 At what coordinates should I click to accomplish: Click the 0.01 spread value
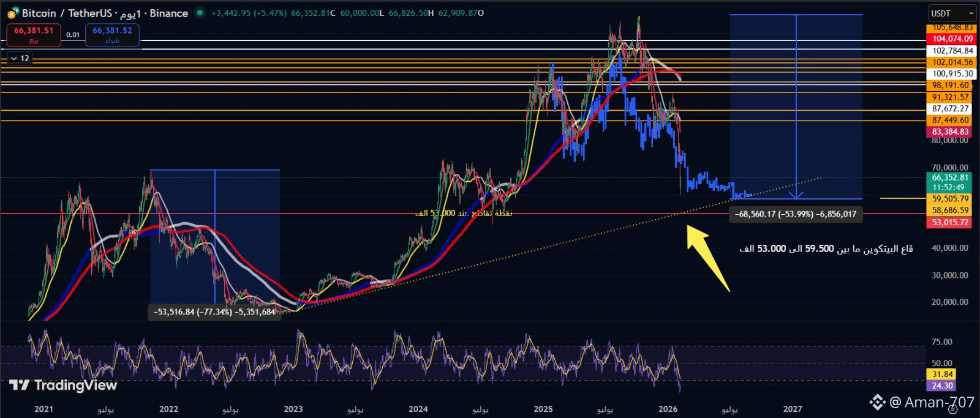coord(73,35)
